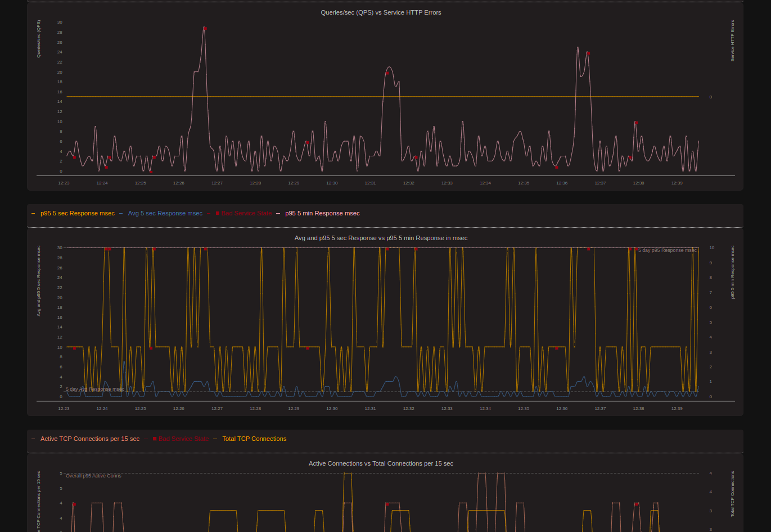The image size is (771, 532).
Task: Click the "12:31" x-axis label on the QPS chart
Action: [x=370, y=183]
